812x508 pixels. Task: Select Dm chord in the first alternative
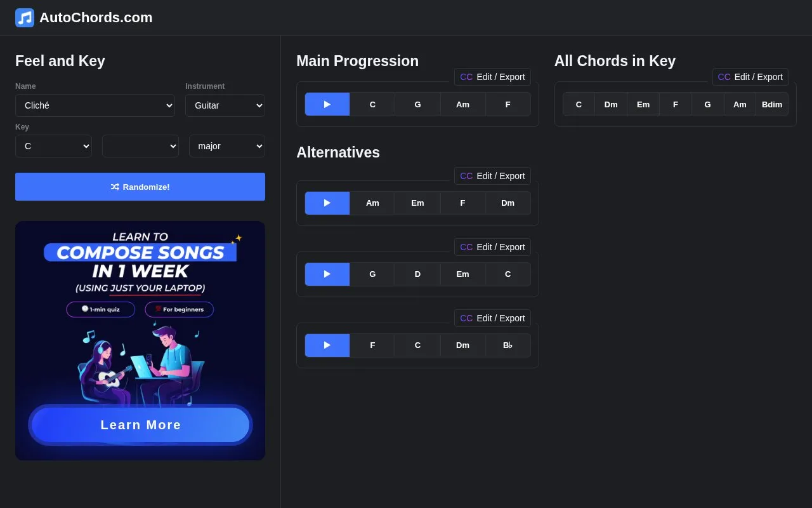pyautogui.click(x=508, y=203)
